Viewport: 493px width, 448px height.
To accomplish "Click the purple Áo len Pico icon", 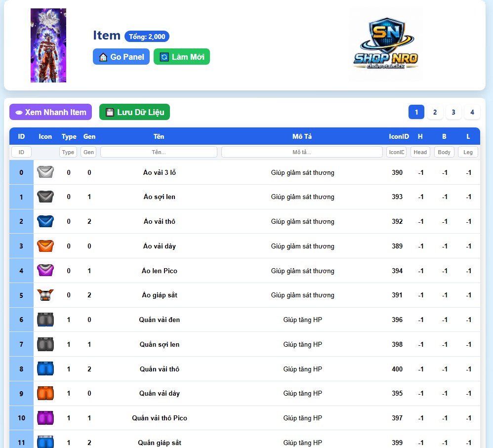I will click(45, 270).
